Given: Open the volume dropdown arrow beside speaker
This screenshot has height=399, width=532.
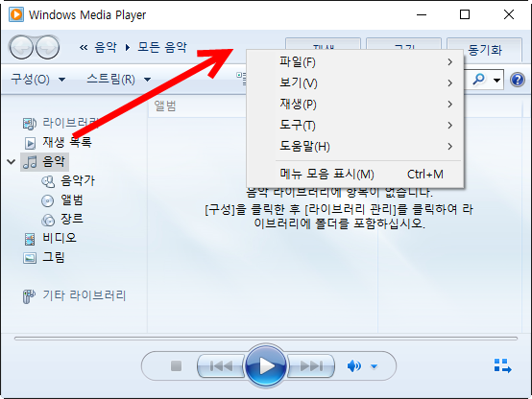Looking at the screenshot, I should [x=374, y=366].
